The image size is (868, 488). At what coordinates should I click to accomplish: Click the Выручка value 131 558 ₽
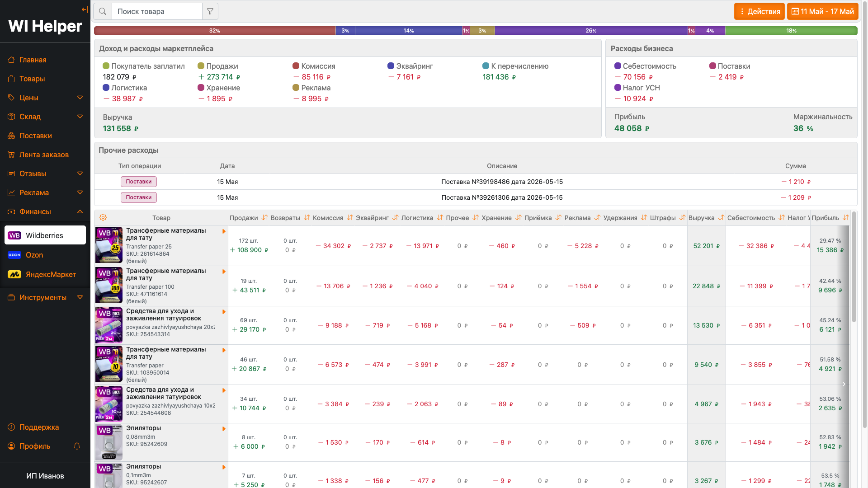(x=121, y=128)
